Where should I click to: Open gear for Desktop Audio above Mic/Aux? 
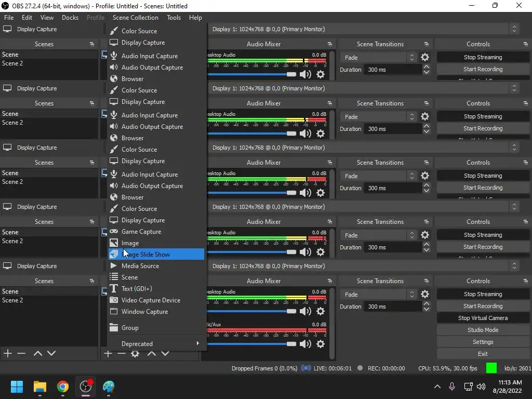[x=321, y=312]
